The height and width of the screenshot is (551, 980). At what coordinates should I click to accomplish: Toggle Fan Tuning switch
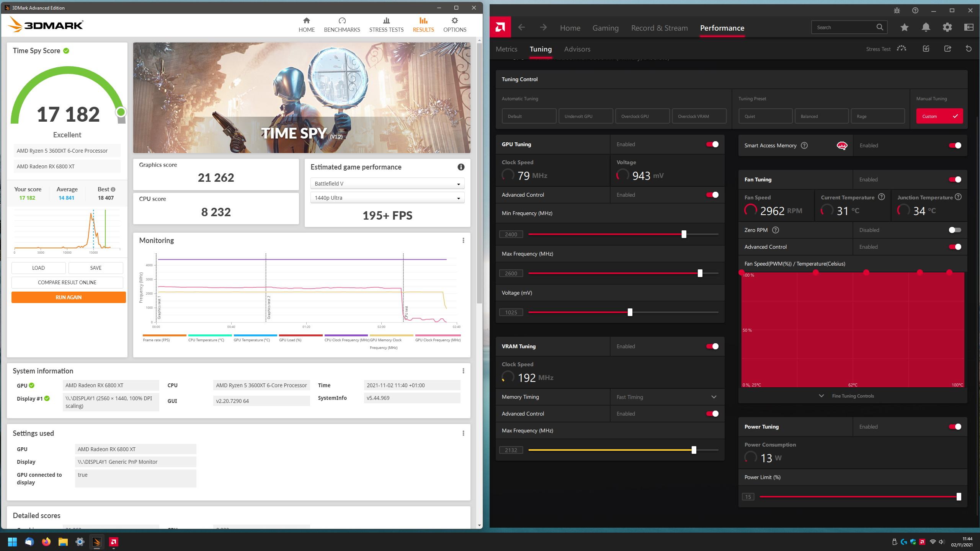point(955,179)
